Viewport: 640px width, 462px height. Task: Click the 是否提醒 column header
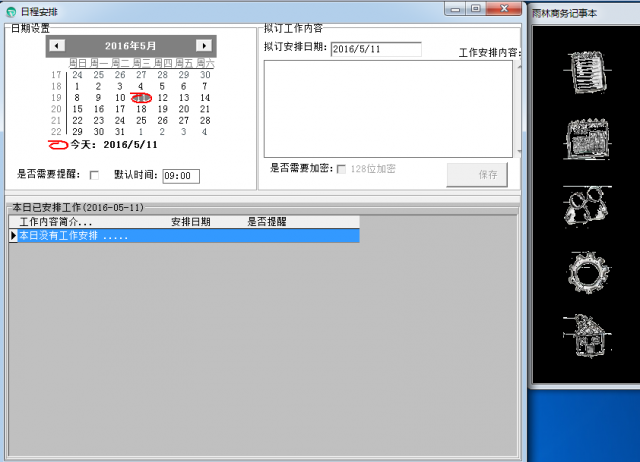pos(267,222)
